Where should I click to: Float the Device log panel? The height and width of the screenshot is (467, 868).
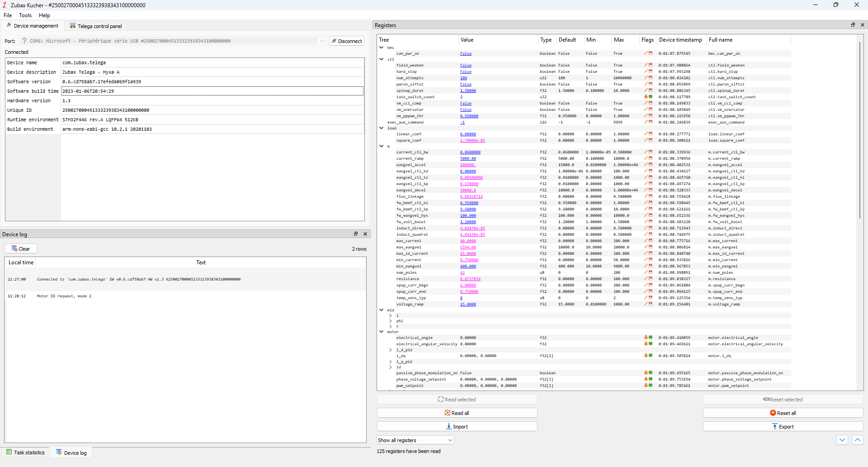point(356,234)
